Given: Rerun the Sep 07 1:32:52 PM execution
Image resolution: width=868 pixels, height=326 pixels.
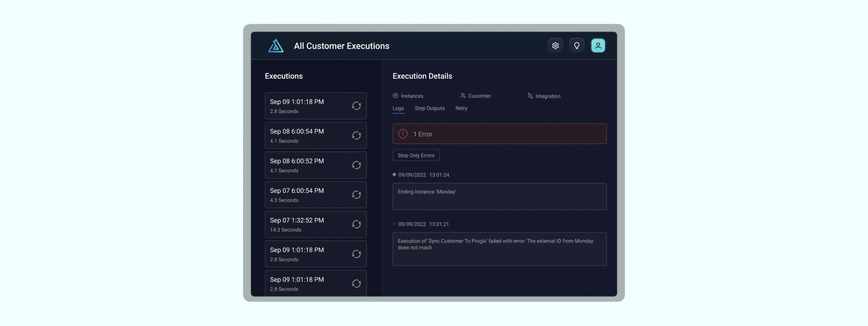Looking at the screenshot, I should (356, 224).
